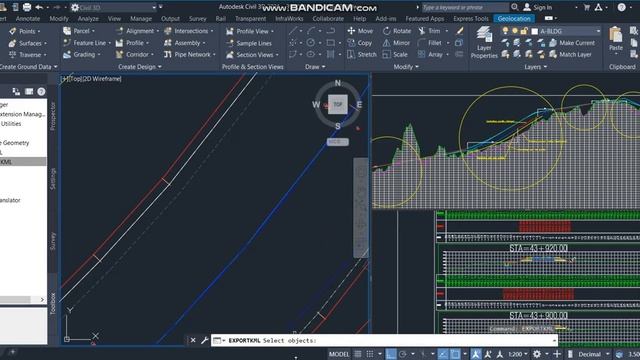Click the customize wrench on command line

coord(204,340)
